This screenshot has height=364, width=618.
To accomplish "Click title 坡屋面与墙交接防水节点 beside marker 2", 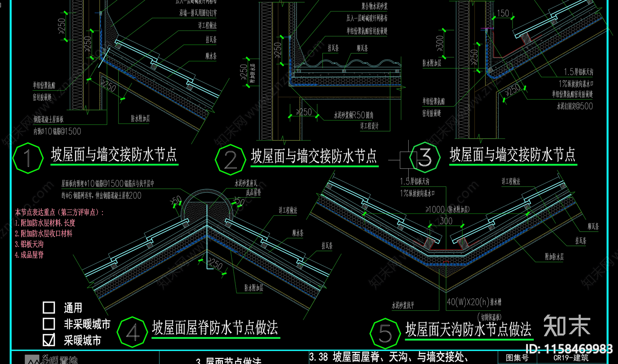I will click(x=314, y=157).
